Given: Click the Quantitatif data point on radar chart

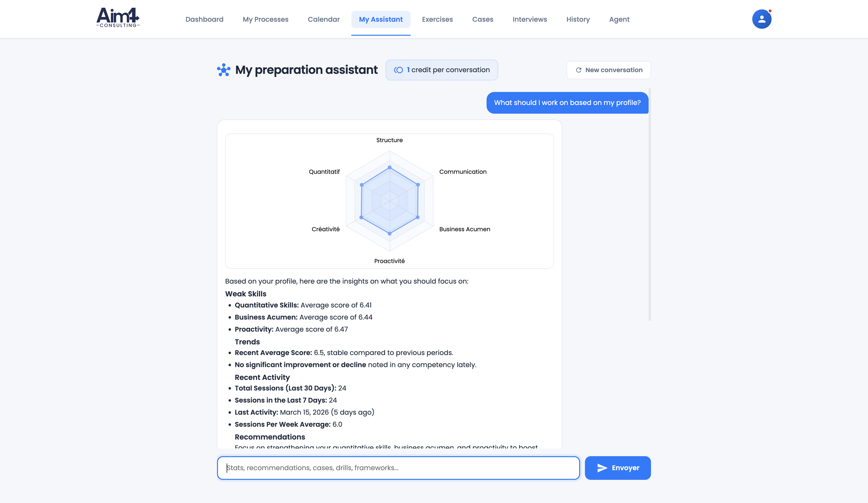Looking at the screenshot, I should coord(362,185).
